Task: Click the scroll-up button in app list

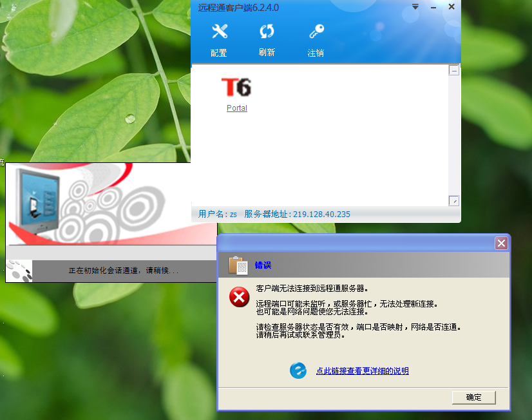Action: tap(453, 70)
